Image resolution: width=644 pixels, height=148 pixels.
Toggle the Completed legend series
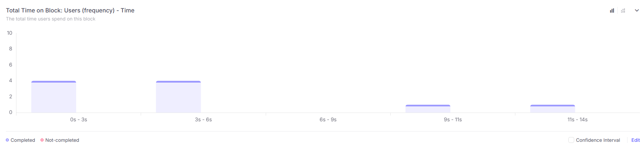20,140
